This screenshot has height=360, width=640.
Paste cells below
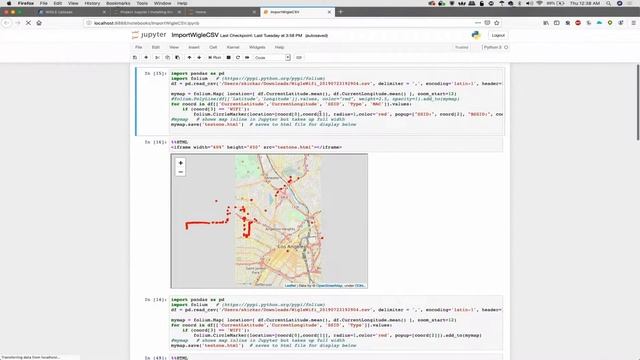click(x=177, y=58)
